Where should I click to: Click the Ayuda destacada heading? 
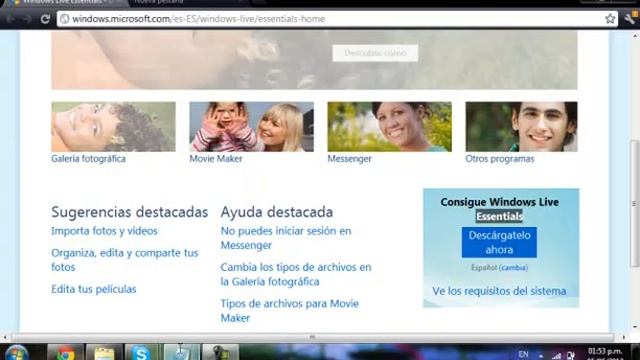[x=277, y=212]
